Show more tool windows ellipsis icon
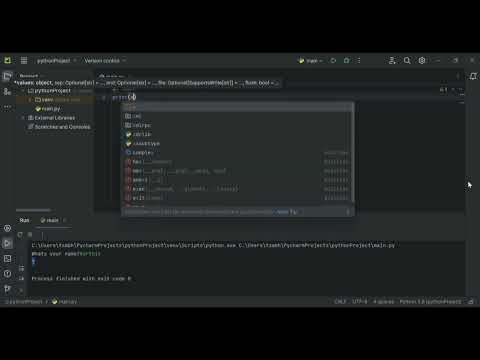Image resolution: width=480 pixels, height=360 pixels. click(7, 107)
